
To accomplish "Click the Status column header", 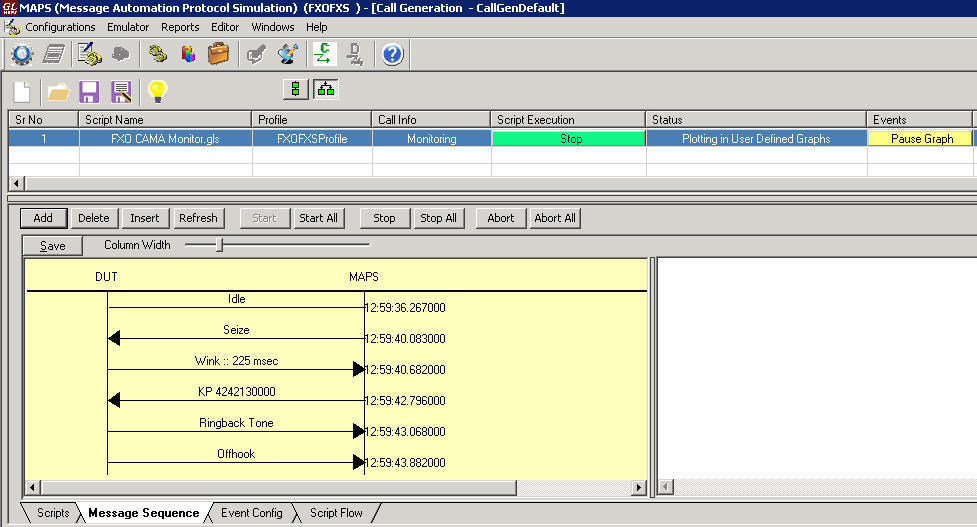I will click(x=756, y=120).
